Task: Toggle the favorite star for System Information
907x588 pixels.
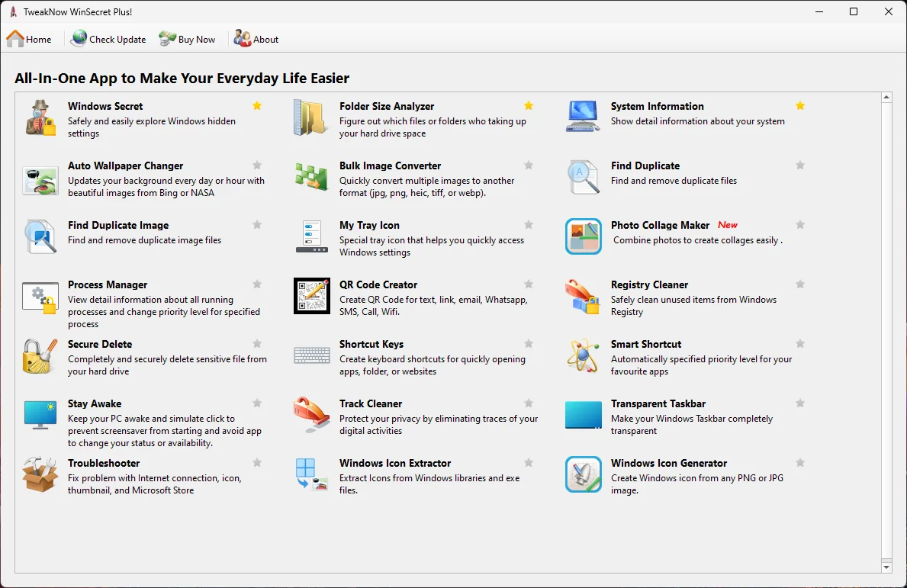Action: (x=800, y=106)
